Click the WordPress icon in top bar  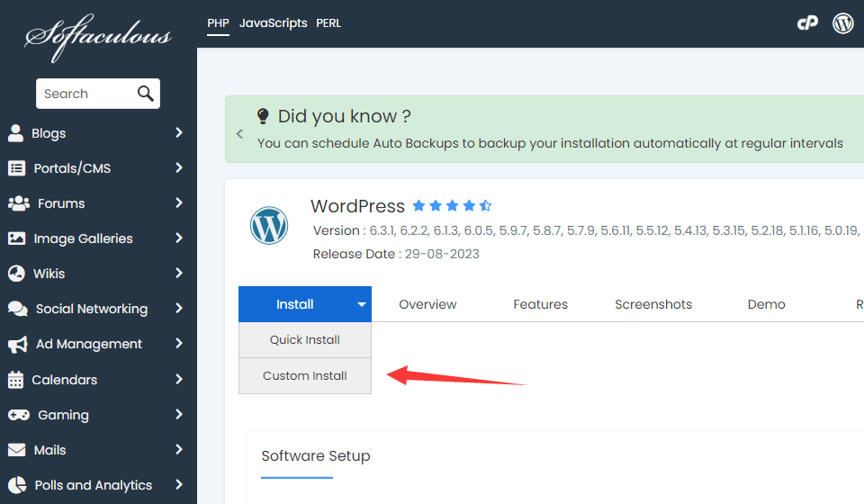(x=843, y=23)
